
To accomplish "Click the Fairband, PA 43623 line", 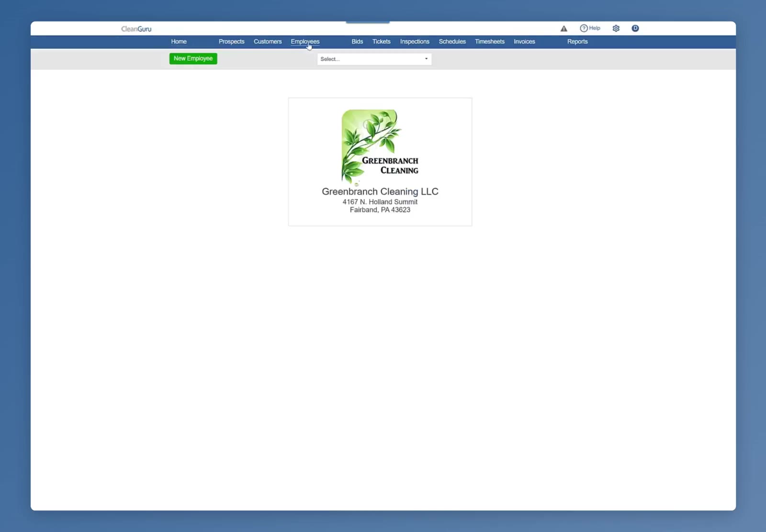I will point(380,210).
